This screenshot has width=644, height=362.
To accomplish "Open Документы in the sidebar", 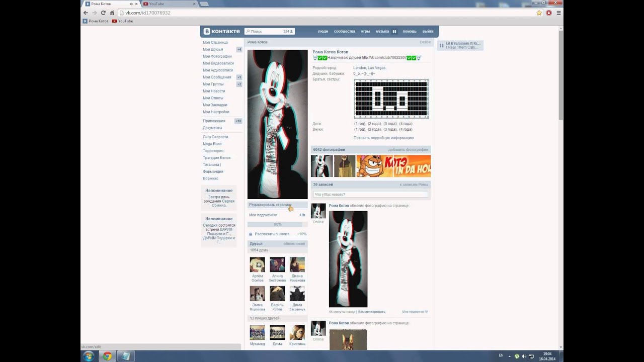I will click(x=212, y=128).
